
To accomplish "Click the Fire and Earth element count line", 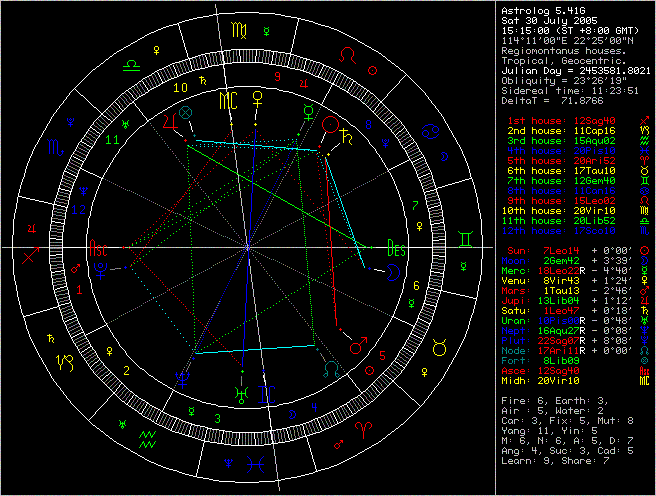I will [555, 400].
